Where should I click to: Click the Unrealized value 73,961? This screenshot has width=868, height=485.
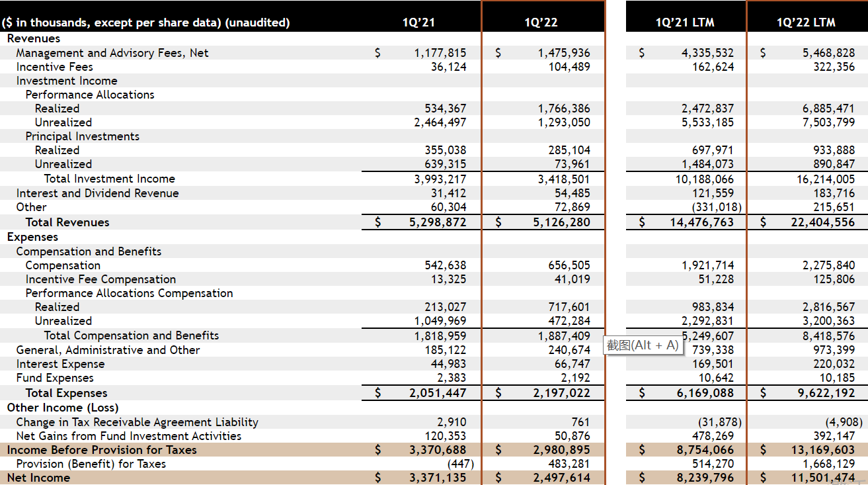point(572,164)
